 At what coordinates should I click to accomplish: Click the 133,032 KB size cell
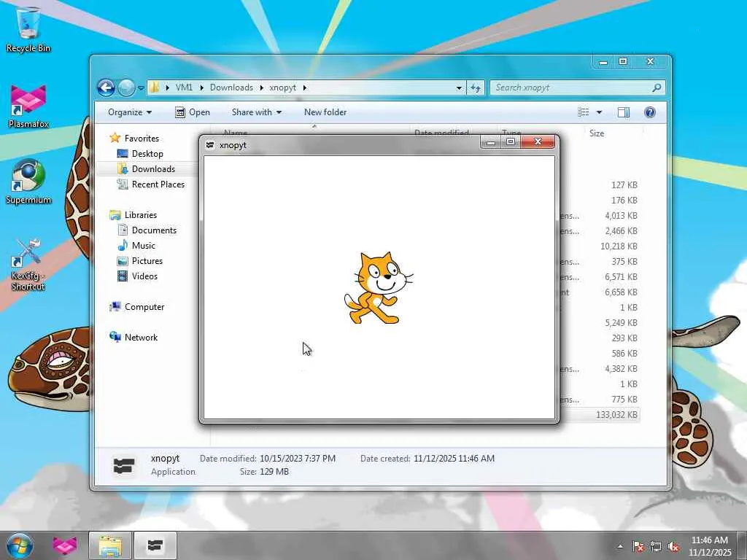point(616,415)
